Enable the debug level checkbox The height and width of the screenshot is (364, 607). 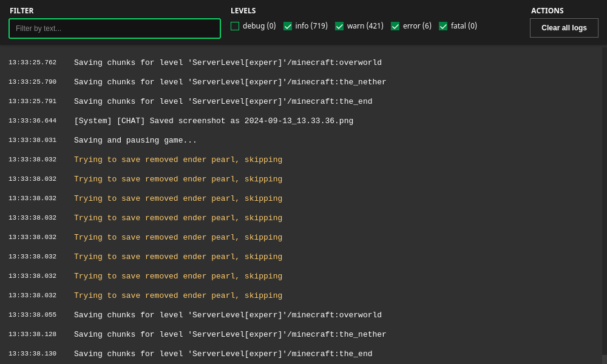235,26
